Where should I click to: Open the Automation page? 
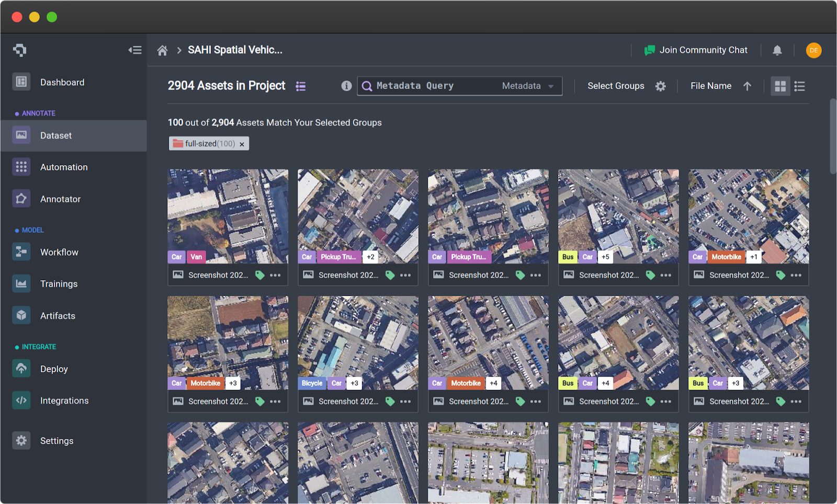point(64,167)
